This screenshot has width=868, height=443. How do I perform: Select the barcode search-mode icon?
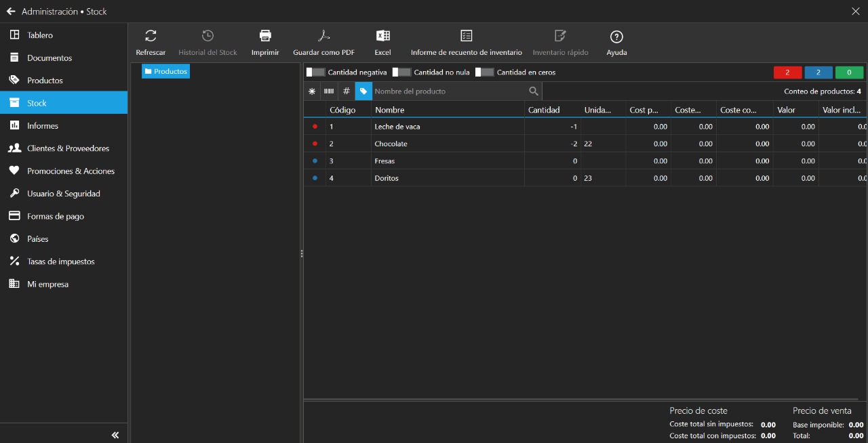coord(329,91)
